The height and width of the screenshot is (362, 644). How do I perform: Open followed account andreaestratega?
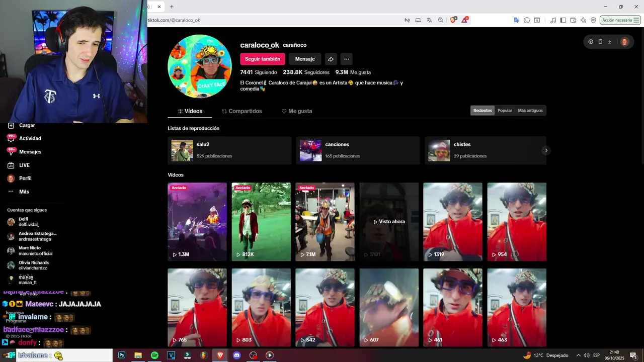pyautogui.click(x=32, y=236)
